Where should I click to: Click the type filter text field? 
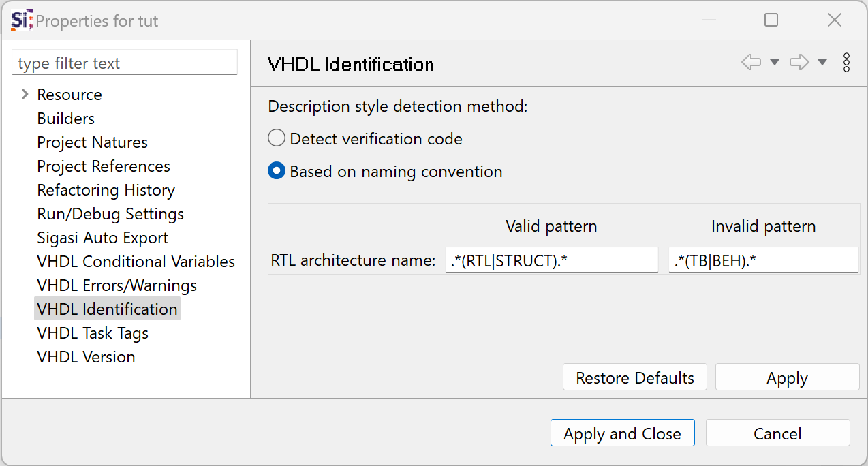[x=125, y=63]
